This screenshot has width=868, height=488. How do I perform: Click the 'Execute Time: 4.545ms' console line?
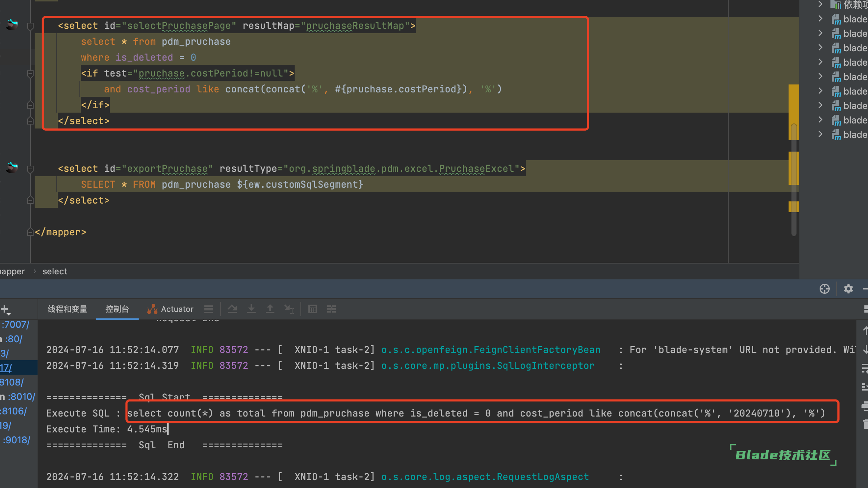coord(107,429)
